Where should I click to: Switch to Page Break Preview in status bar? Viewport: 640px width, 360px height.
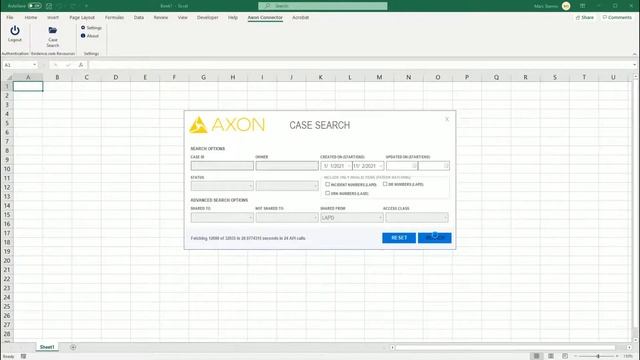click(x=565, y=356)
